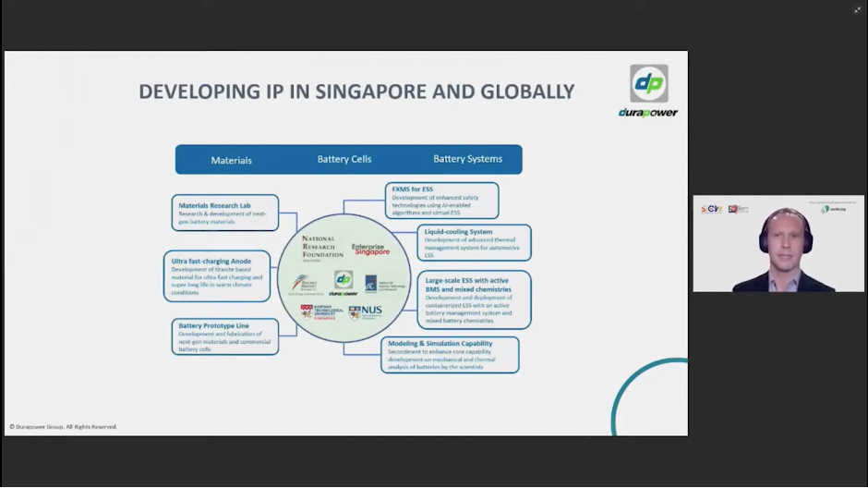The image size is (868, 488).
Task: Select the Battery Systems heading
Action: pos(467,159)
